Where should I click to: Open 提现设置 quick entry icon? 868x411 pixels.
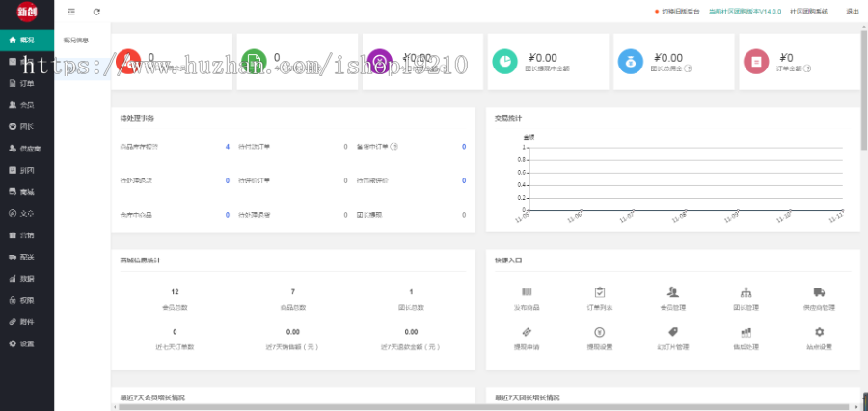coord(600,332)
